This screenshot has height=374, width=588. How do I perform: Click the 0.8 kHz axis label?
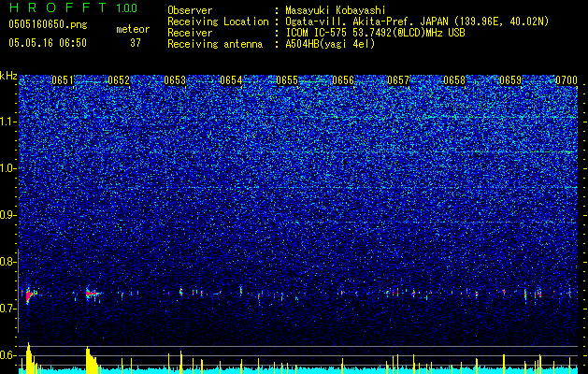coord(7,262)
